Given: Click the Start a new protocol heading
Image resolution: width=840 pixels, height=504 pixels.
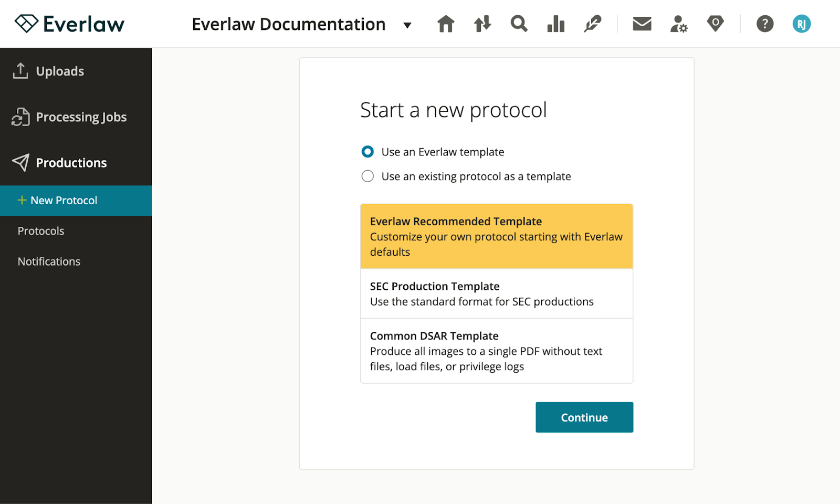Looking at the screenshot, I should pyautogui.click(x=454, y=110).
